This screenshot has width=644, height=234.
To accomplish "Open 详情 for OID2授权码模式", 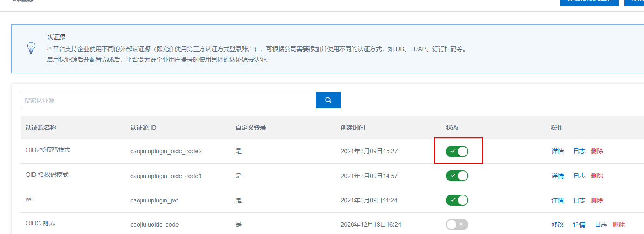I will 558,151.
